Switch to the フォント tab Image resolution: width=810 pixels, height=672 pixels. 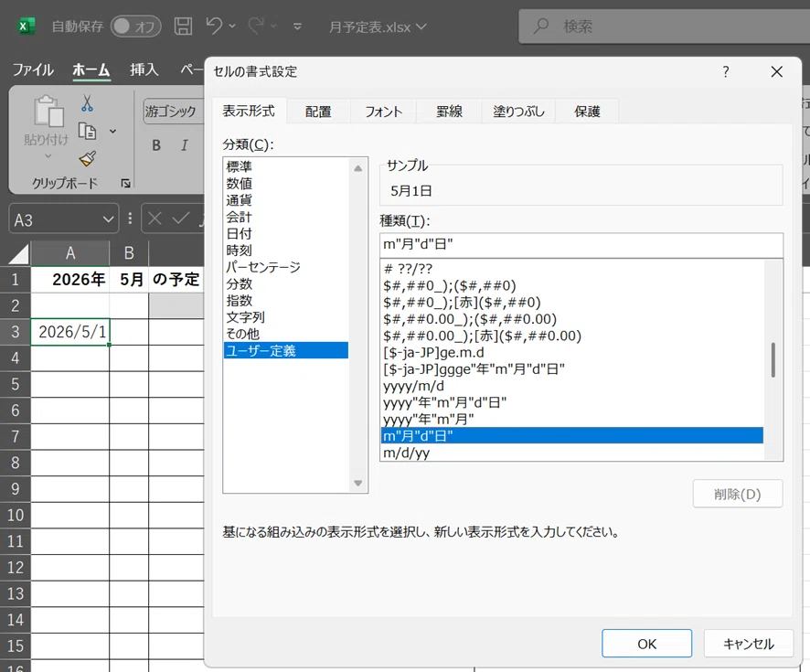[383, 112]
